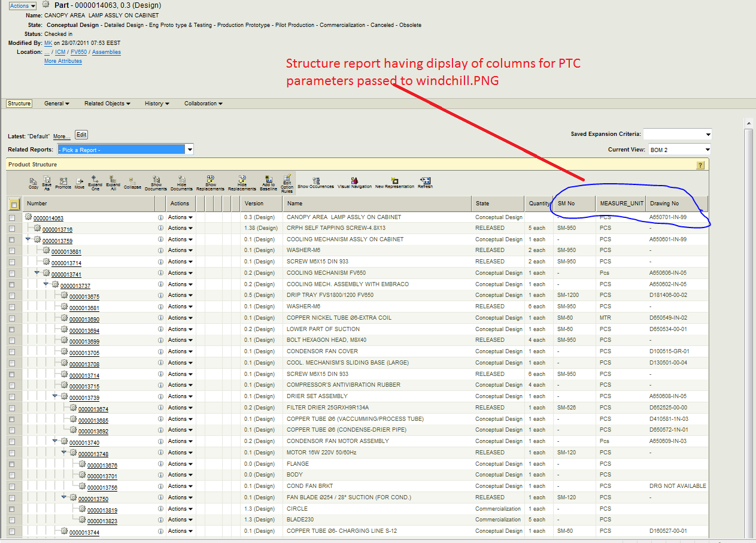Click the select-all icon in table header
The image size is (756, 543).
(x=13, y=204)
